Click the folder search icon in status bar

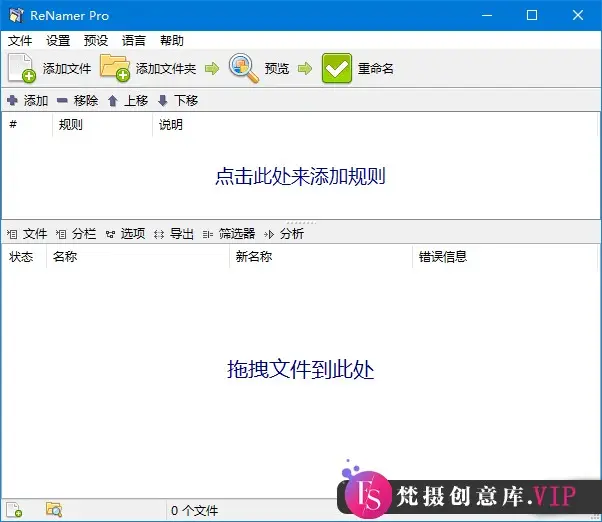click(54, 509)
